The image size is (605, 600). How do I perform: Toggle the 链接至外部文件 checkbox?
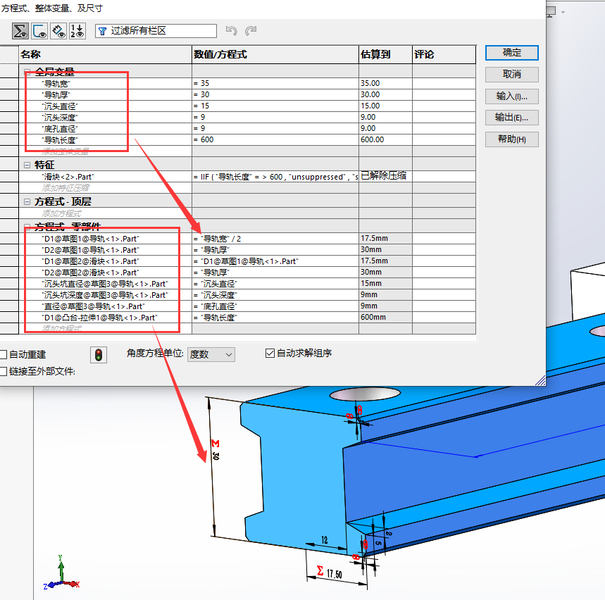pos(3,372)
